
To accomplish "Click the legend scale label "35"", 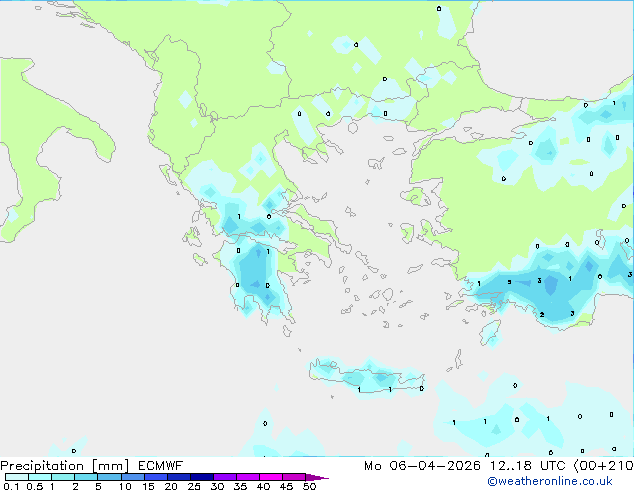I will [x=240, y=486].
